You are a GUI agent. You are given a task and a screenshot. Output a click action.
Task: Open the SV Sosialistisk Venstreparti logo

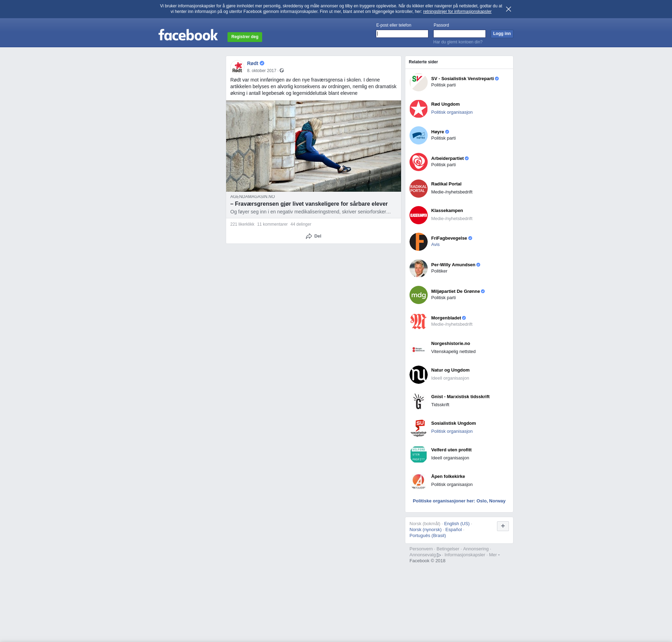pyautogui.click(x=419, y=82)
